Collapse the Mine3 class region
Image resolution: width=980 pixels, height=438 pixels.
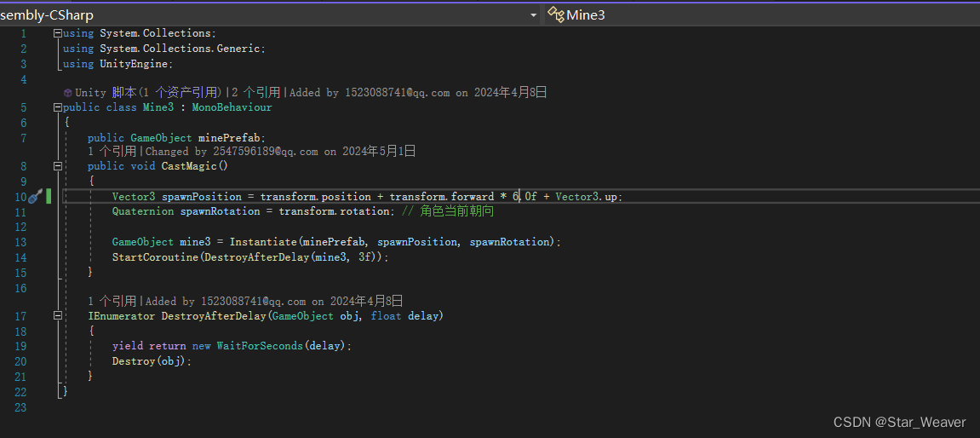click(58, 107)
